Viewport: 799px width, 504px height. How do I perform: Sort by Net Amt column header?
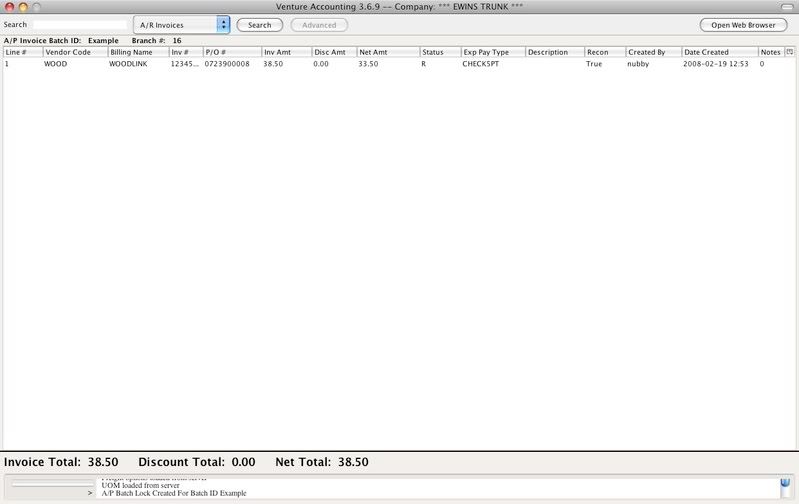[x=388, y=52]
